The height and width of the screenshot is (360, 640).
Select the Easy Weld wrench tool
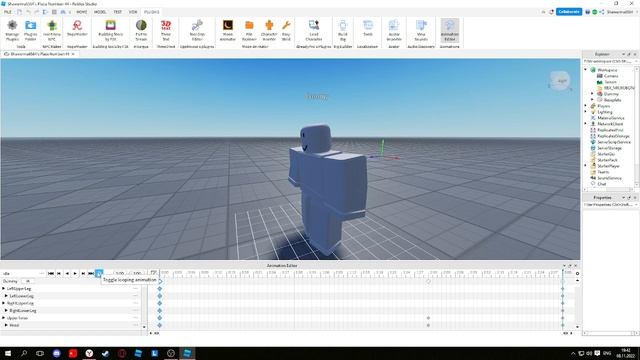pyautogui.click(x=286, y=31)
